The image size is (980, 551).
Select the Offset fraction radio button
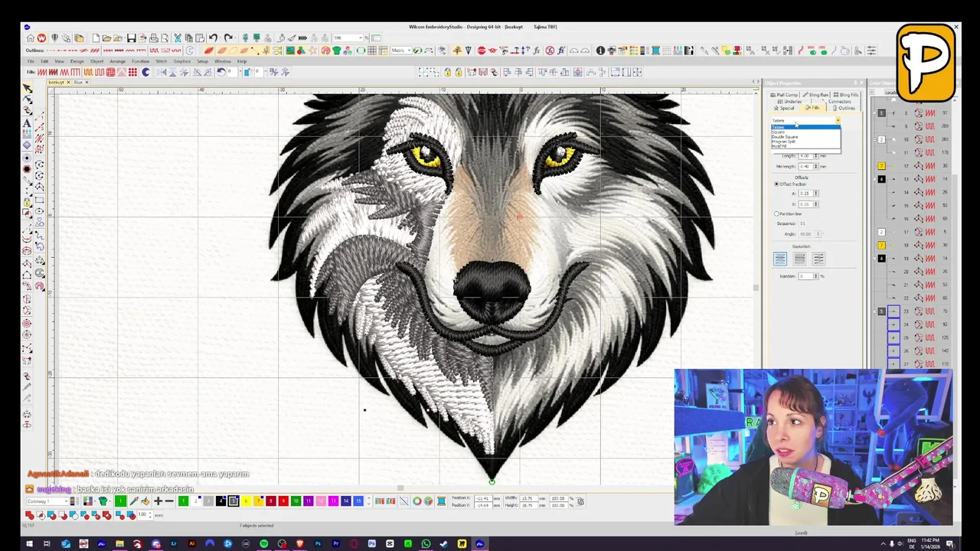(x=776, y=184)
